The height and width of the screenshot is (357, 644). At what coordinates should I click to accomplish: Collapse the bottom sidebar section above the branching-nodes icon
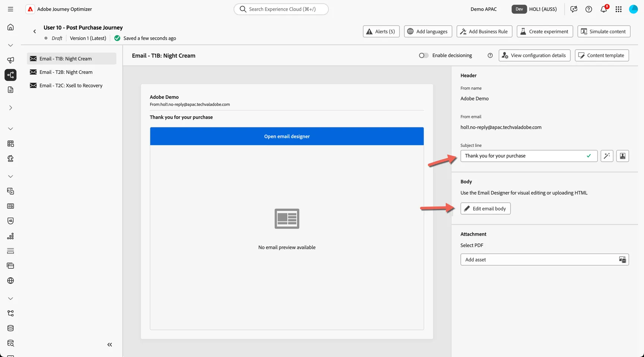[x=10, y=298]
